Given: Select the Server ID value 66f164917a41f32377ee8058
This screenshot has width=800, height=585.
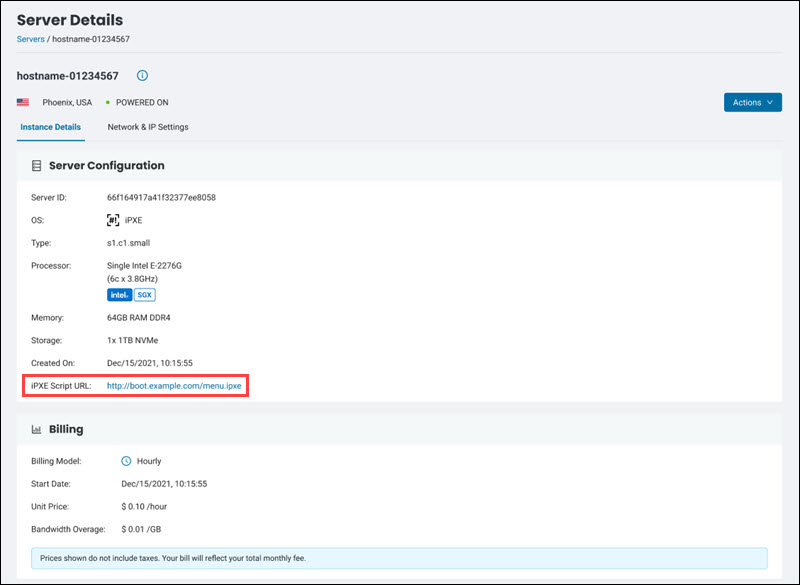Looking at the screenshot, I should 161,197.
